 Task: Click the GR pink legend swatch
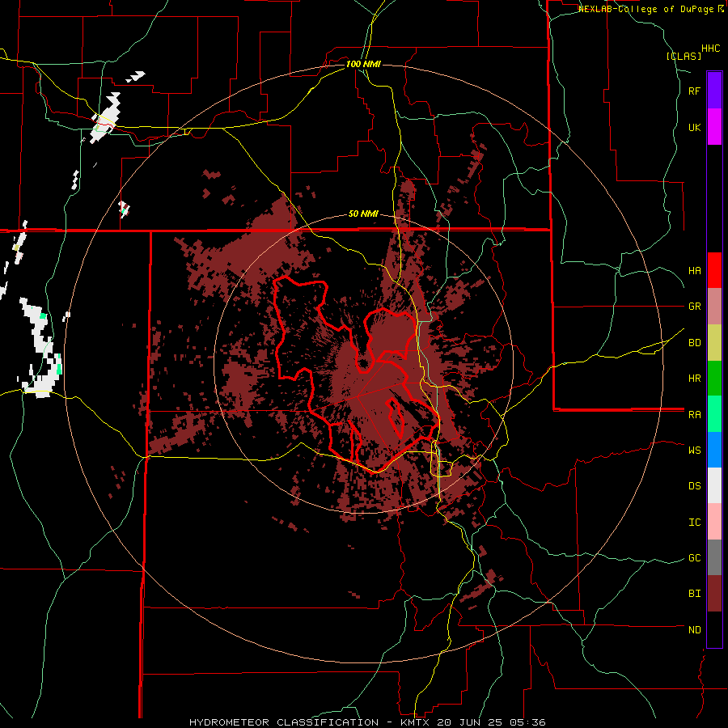(714, 307)
